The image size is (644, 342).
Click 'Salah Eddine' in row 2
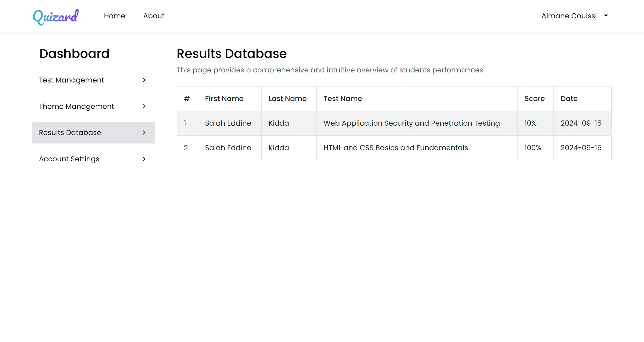click(x=228, y=148)
